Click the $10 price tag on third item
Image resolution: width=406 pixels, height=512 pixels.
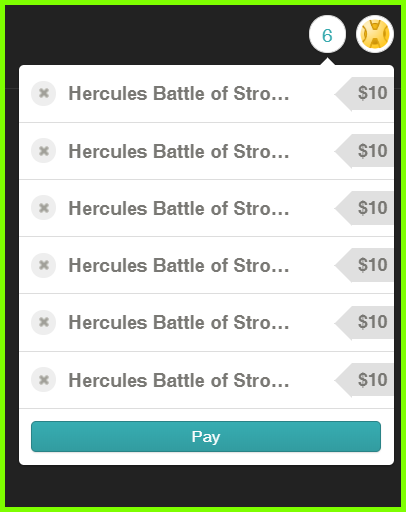364,208
